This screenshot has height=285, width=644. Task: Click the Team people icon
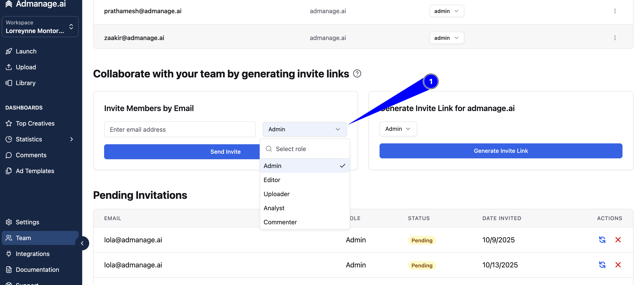coord(9,238)
